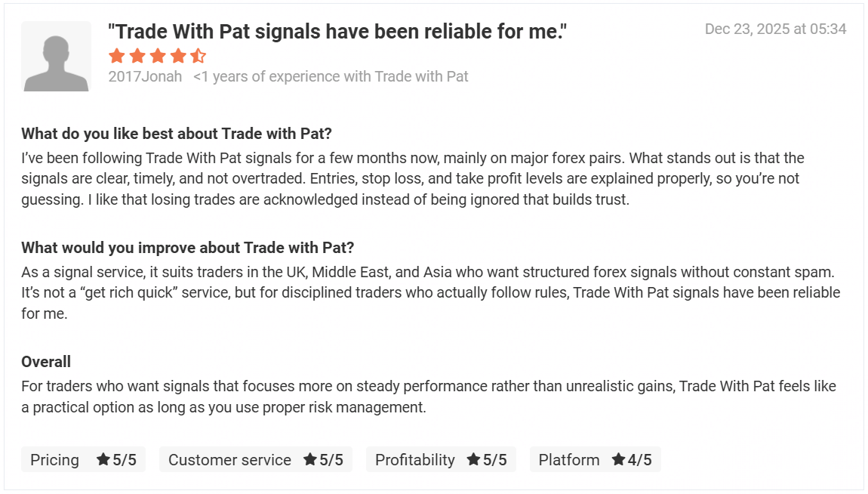Image resolution: width=868 pixels, height=494 pixels.
Task: Select the Platform 4/5 rating badge
Action: click(595, 459)
